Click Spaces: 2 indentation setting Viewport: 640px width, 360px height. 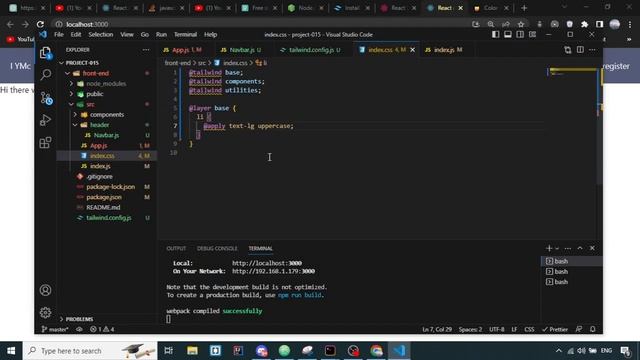click(470, 329)
